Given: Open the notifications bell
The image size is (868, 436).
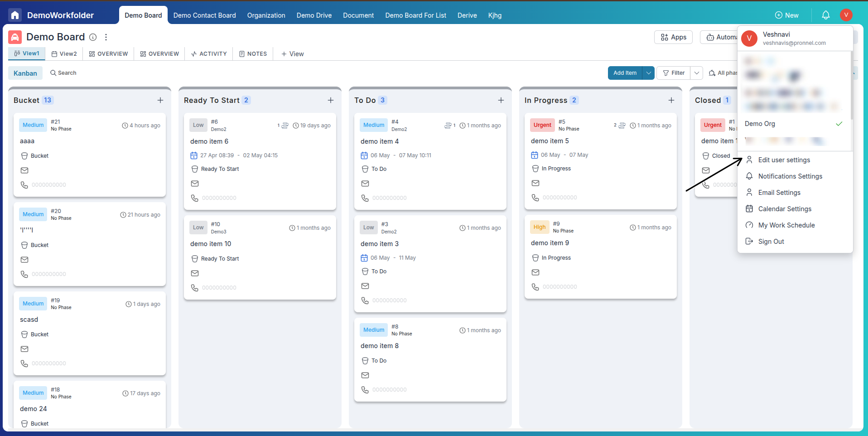Looking at the screenshot, I should coord(826,15).
